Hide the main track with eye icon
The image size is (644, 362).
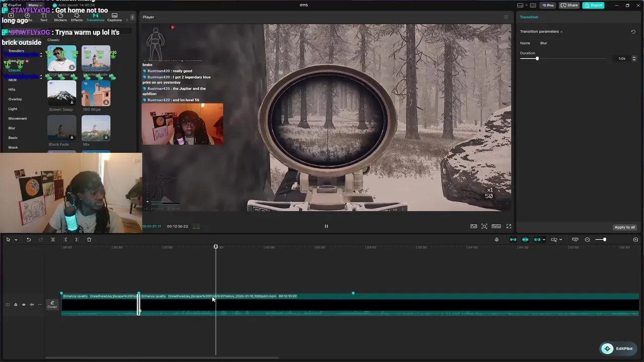tap(24, 305)
